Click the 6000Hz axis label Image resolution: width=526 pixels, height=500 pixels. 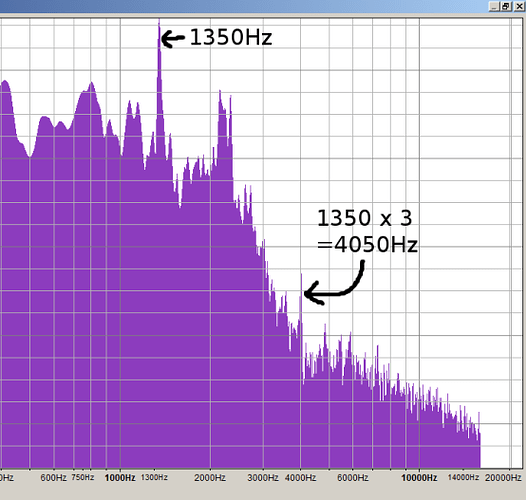click(x=353, y=478)
